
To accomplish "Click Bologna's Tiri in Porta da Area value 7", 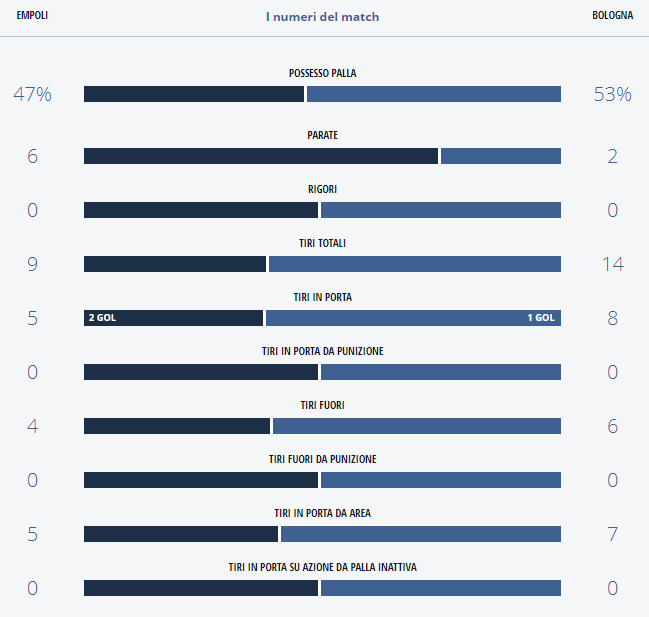I will point(612,535).
